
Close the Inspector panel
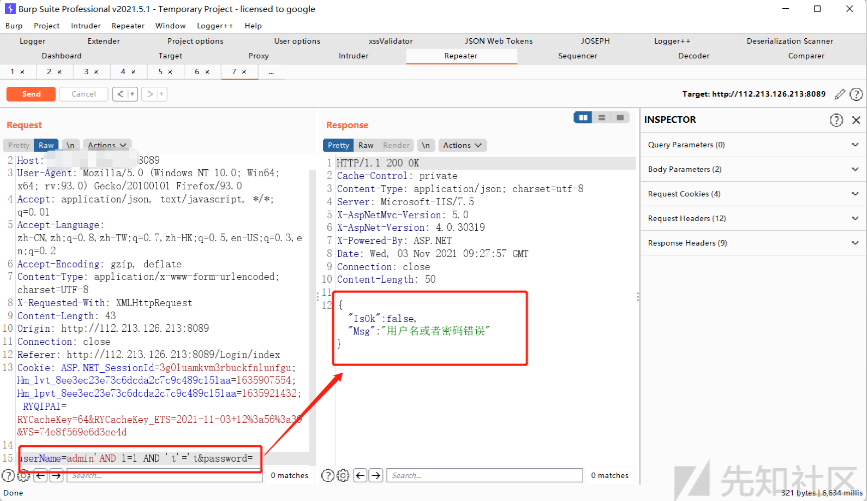(856, 119)
